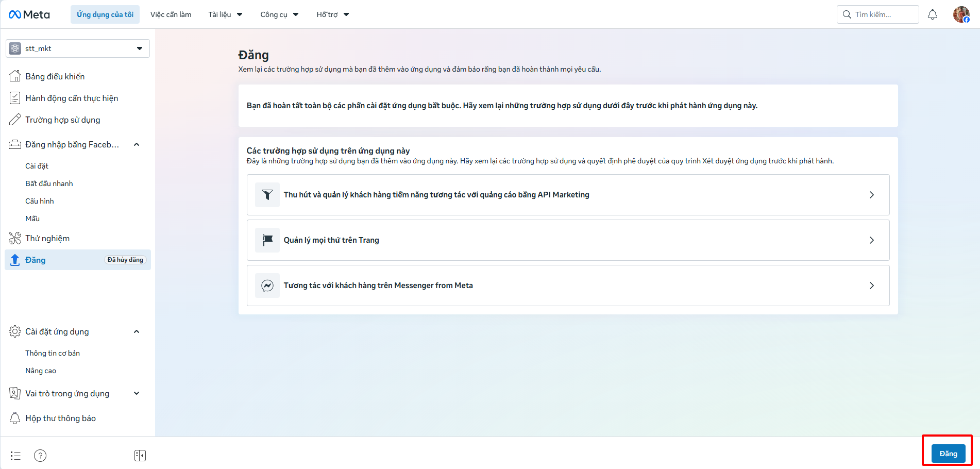Open Hành động cần thực hiện
This screenshot has height=469, width=980.
click(x=72, y=98)
